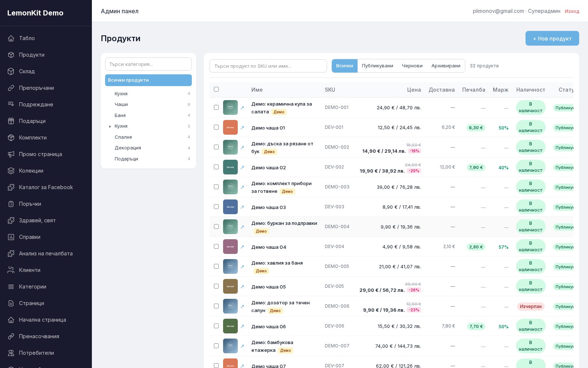The height and width of the screenshot is (368, 588).
Task: Click the Търси категория search field
Action: point(148,64)
